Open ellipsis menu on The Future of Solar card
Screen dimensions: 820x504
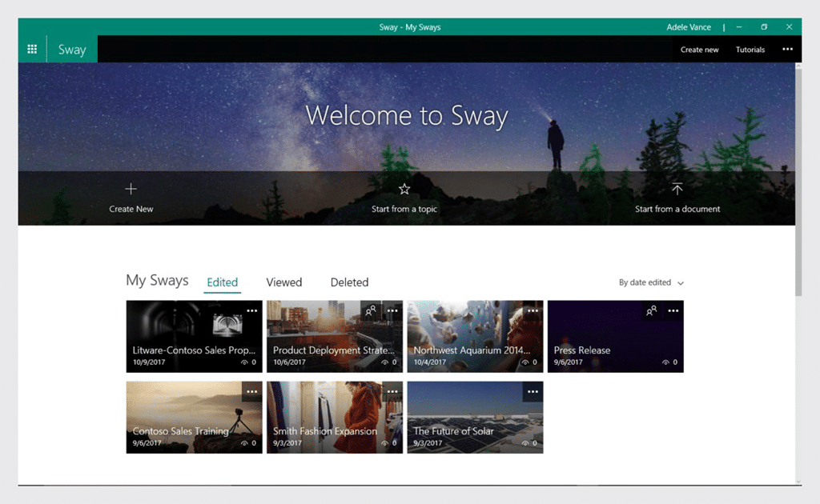click(x=533, y=392)
